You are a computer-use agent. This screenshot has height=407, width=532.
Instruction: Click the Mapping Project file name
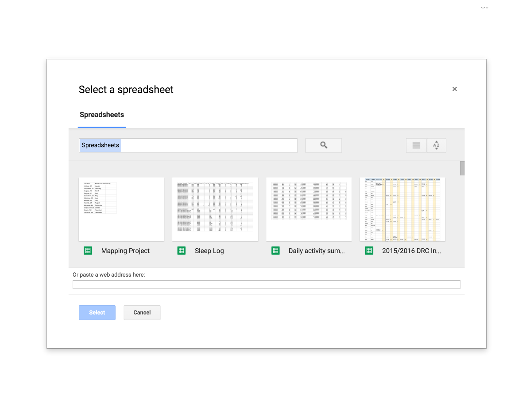[125, 251]
